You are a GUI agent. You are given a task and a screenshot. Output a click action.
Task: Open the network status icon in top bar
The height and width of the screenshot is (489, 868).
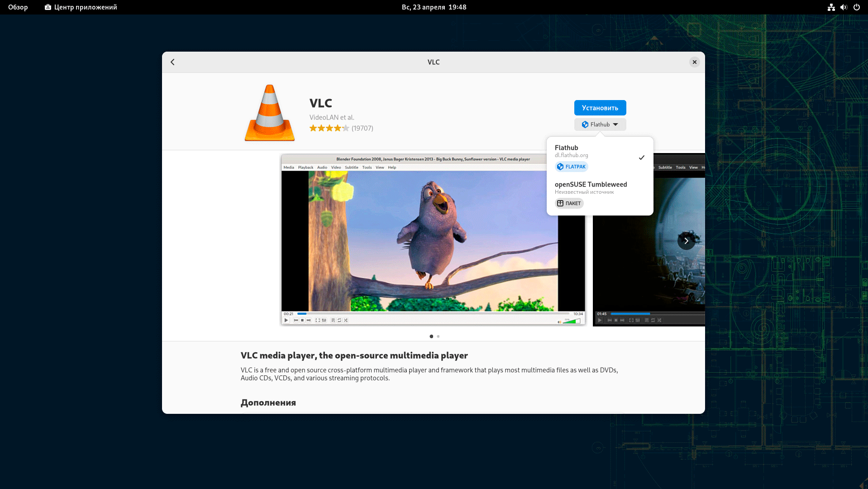831,7
